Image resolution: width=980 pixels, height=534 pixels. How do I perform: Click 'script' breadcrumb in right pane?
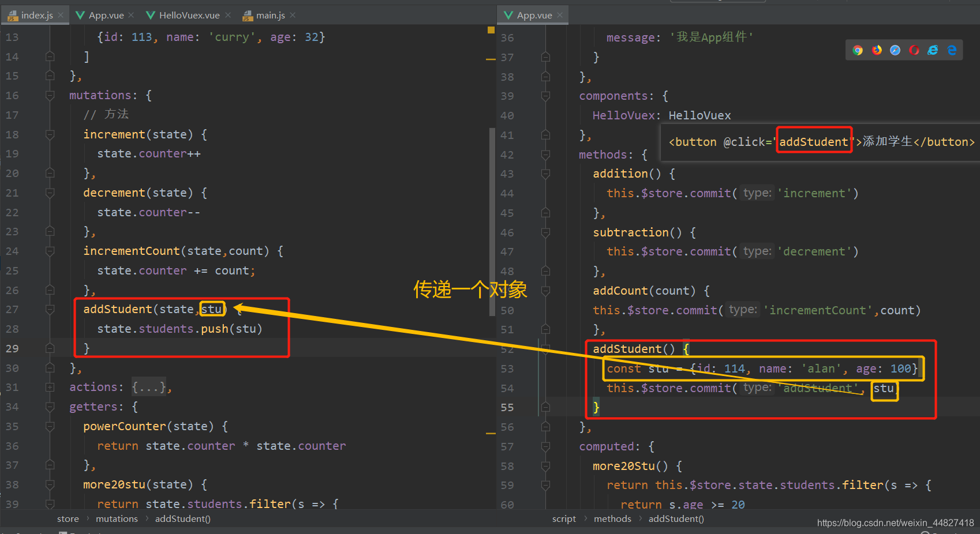click(x=564, y=519)
